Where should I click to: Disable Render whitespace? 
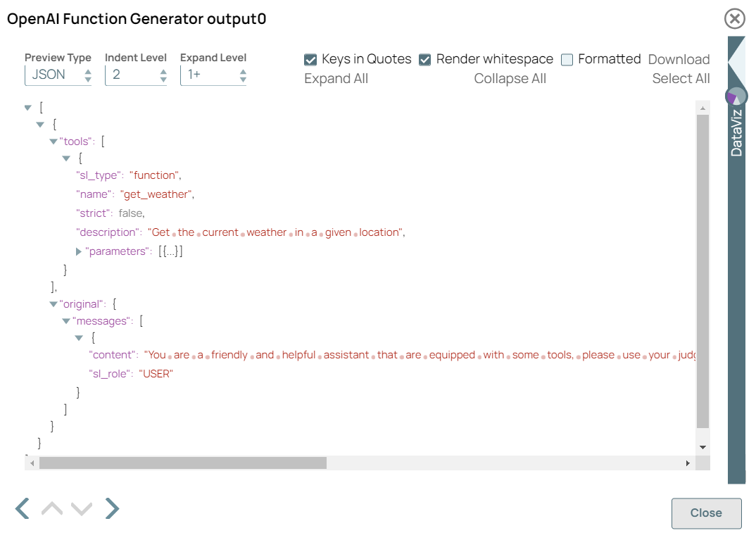pos(425,59)
